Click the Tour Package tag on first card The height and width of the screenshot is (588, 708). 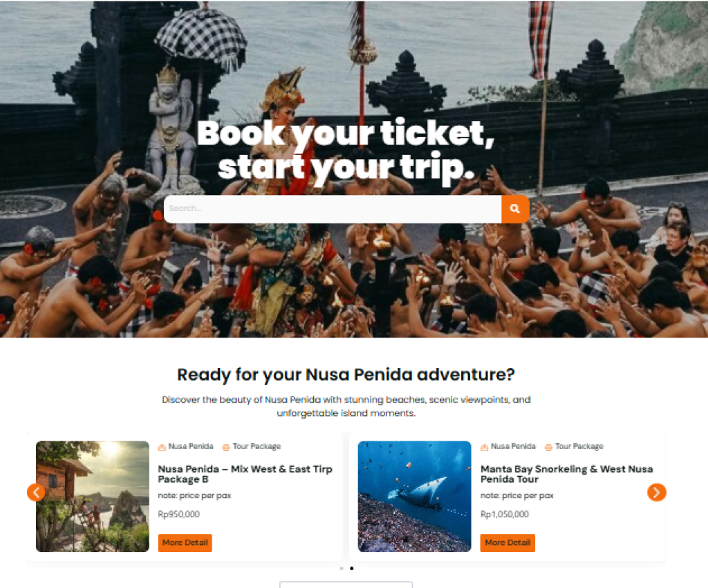[x=257, y=446]
